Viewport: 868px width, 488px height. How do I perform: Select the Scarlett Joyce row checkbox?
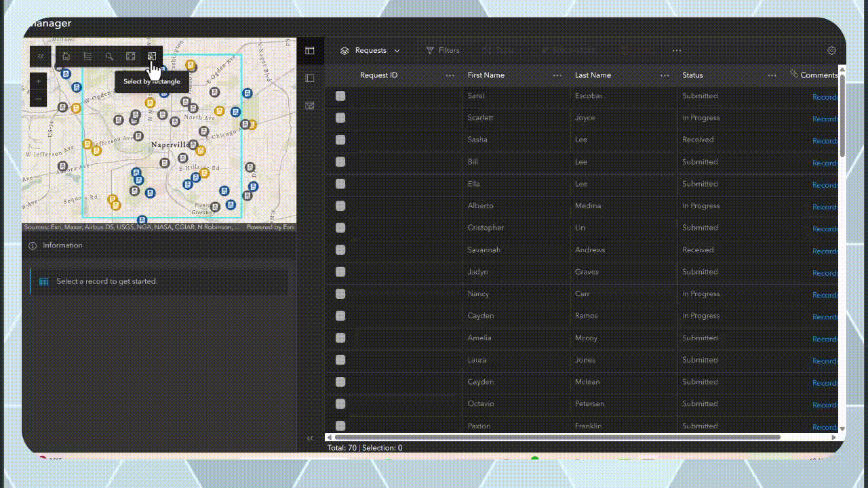point(340,118)
